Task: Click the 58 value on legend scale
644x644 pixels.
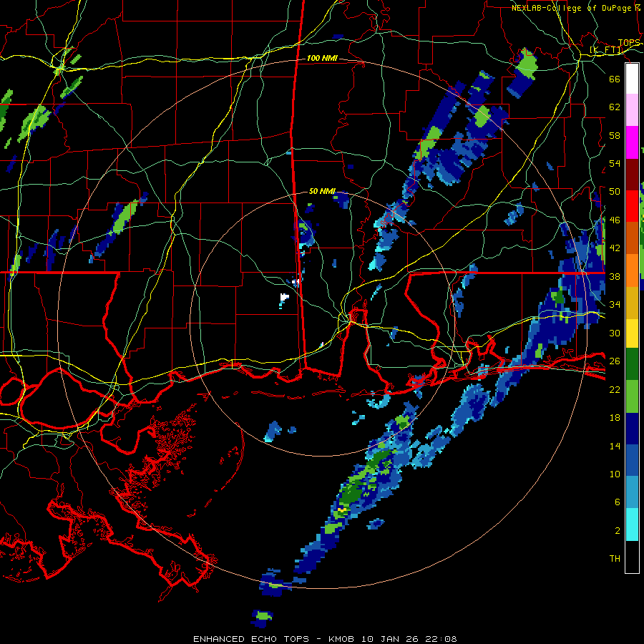Action: 615,135
